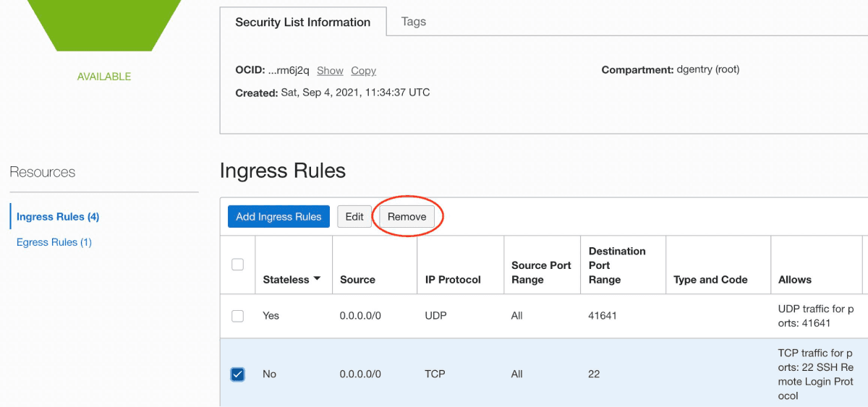Click the AVAILABLE status label
The height and width of the screenshot is (407, 868).
pyautogui.click(x=104, y=77)
